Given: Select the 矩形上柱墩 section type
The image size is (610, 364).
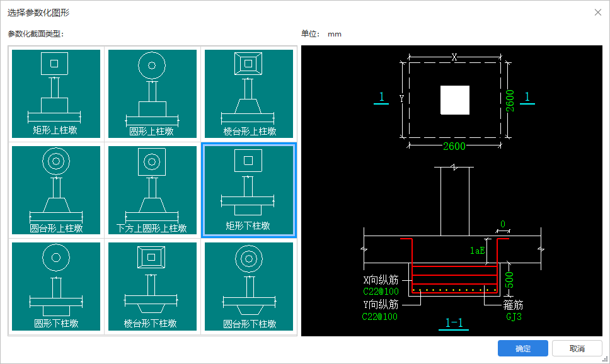Looking at the screenshot, I should point(56,94).
